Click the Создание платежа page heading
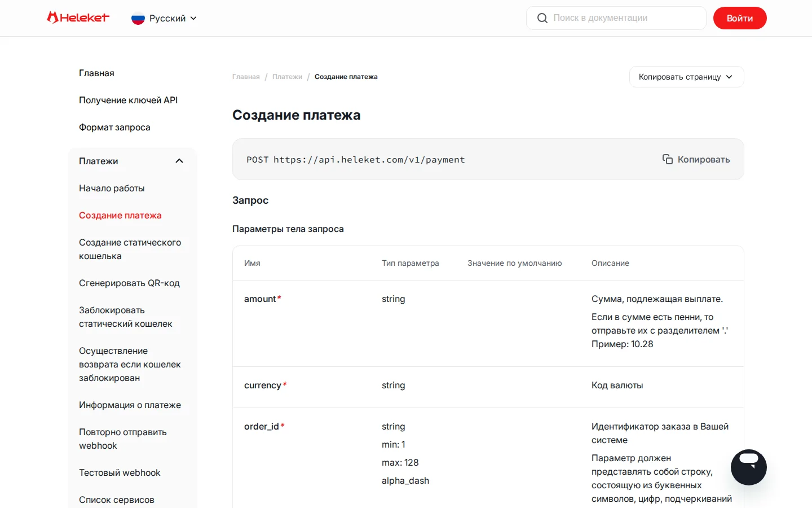 [296, 115]
